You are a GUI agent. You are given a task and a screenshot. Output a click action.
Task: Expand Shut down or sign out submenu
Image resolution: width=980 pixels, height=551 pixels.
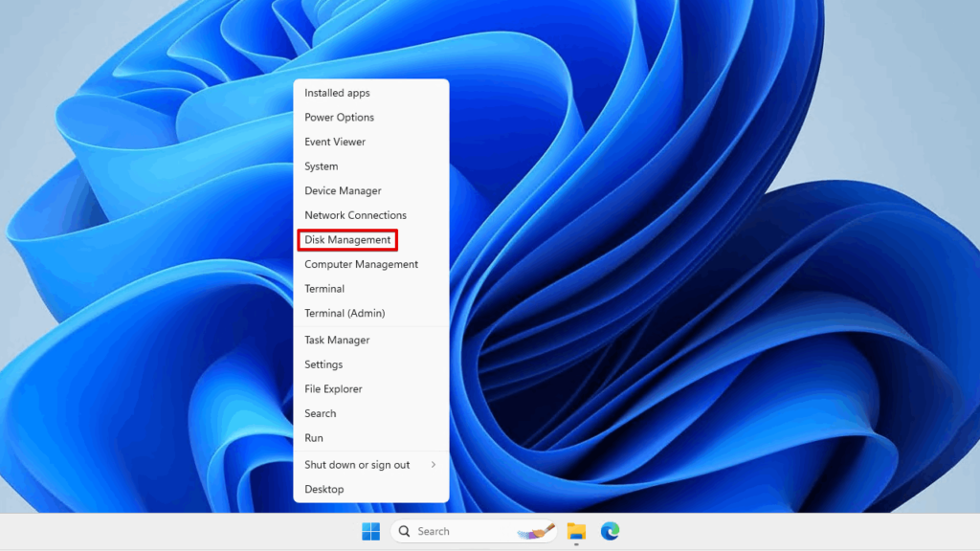tap(371, 465)
